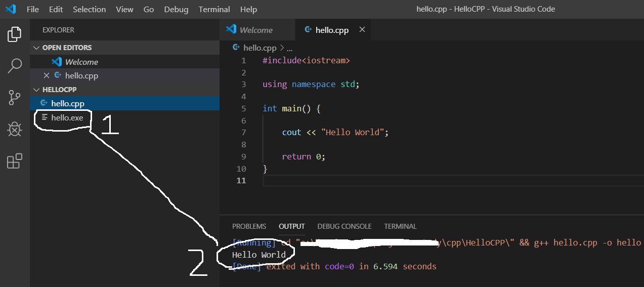Click empty line 11 in the editor
Image resolution: width=644 pixels, height=287 pixels.
pos(453,181)
